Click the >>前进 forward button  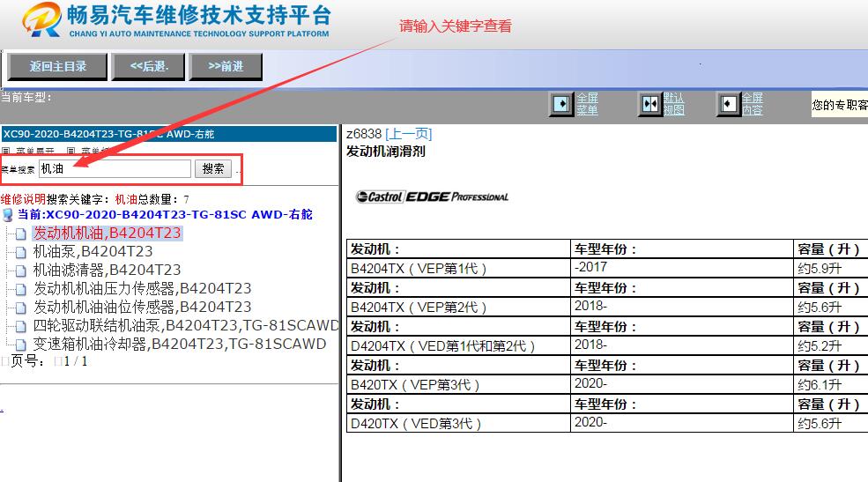coord(226,66)
